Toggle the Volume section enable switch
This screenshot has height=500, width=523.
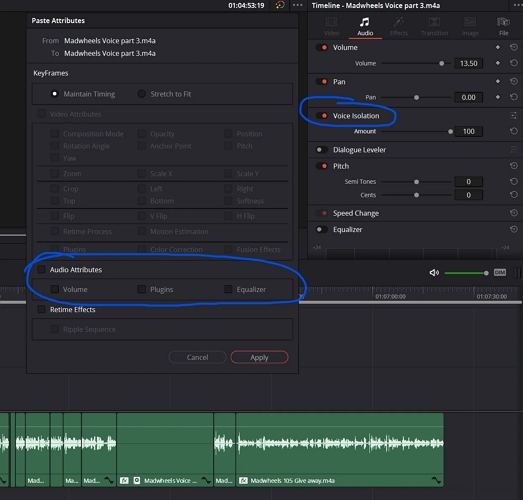coord(322,47)
